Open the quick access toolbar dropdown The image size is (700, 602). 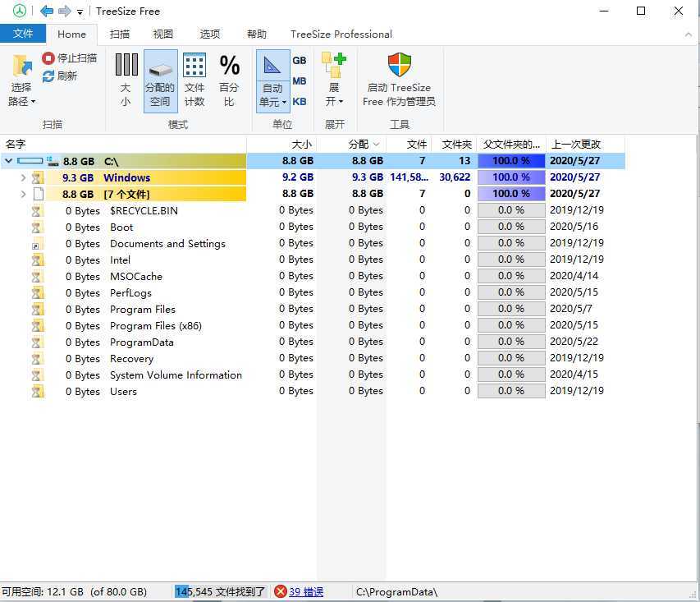[x=80, y=12]
